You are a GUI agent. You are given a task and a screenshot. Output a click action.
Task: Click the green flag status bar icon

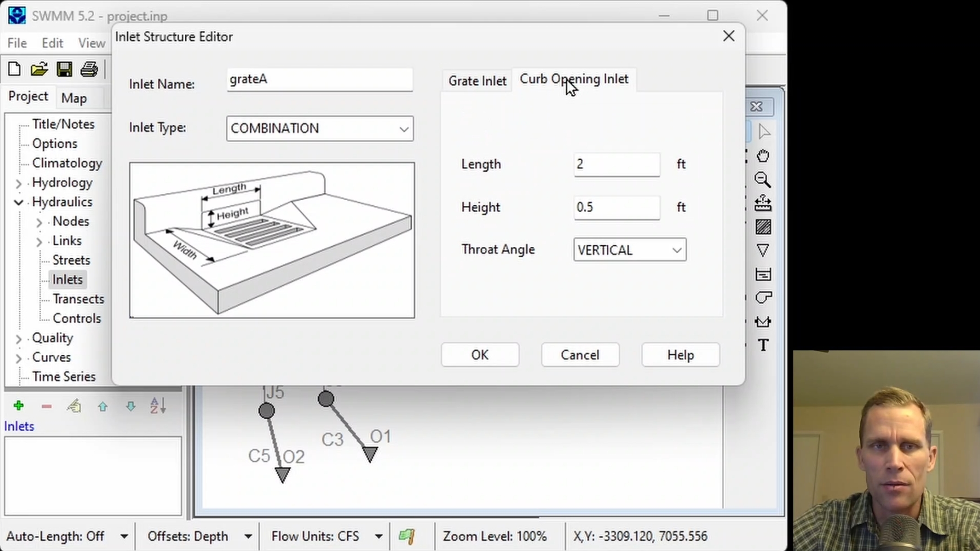point(407,536)
